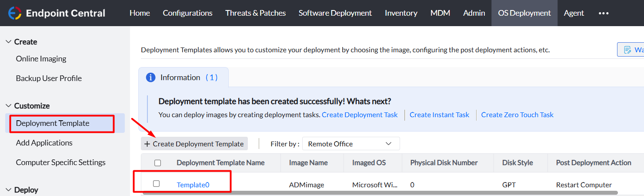644x196 pixels.
Task: Click the Microsoft Wi... Imaged OS cell
Action: coord(375,185)
